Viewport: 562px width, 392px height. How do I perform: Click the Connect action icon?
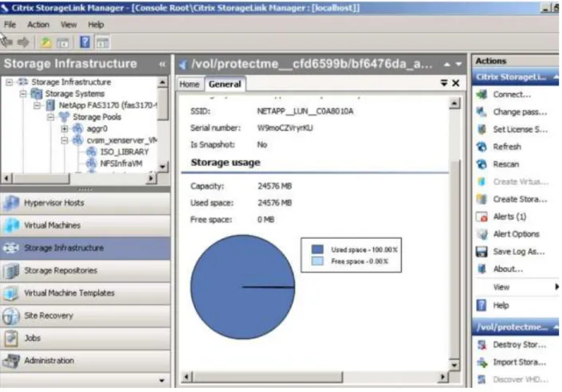coord(481,95)
